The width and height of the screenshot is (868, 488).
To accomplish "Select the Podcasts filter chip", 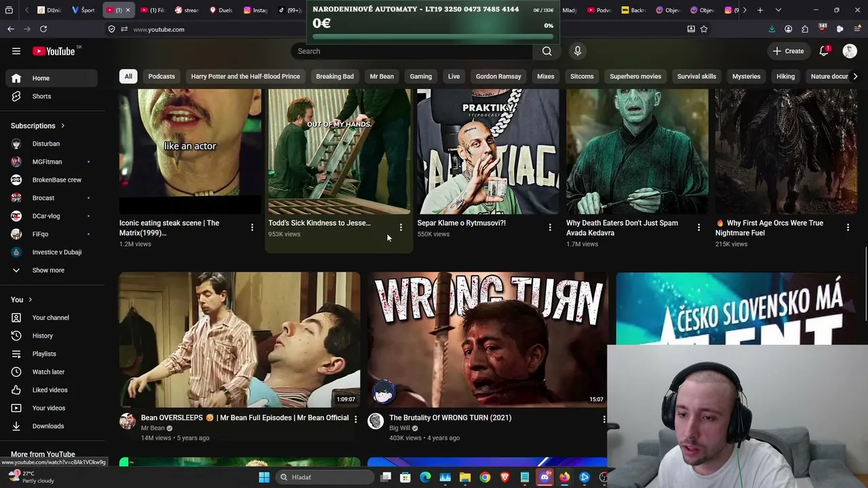I will click(x=161, y=77).
